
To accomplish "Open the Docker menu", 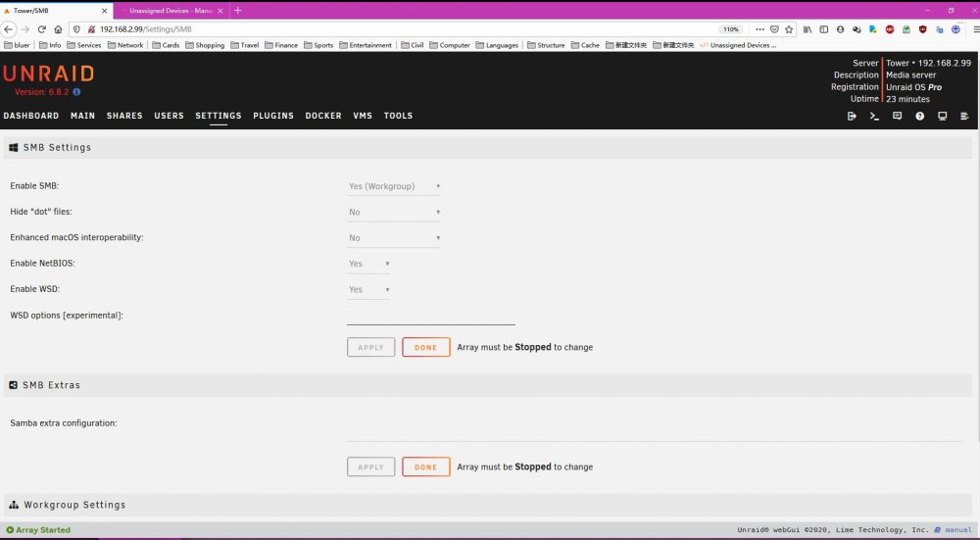I will point(323,116).
